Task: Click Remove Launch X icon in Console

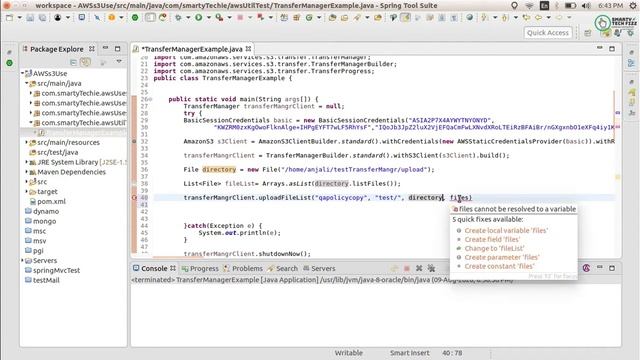Action: tap(419, 268)
